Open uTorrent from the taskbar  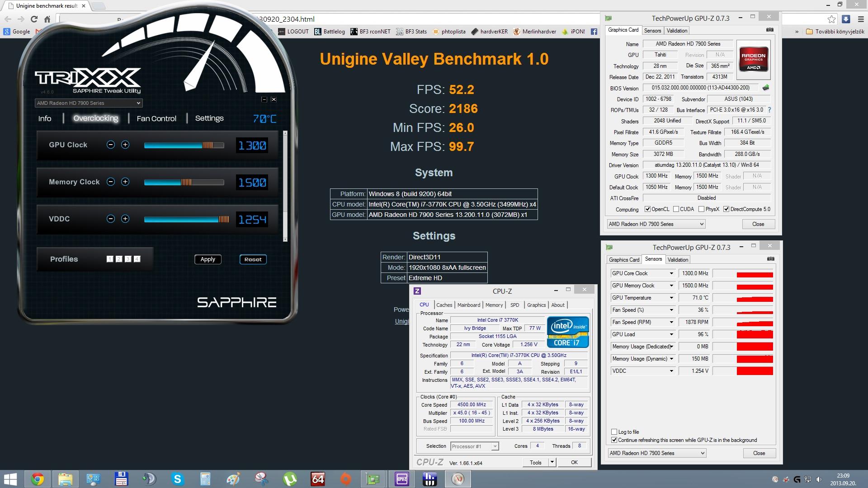289,479
